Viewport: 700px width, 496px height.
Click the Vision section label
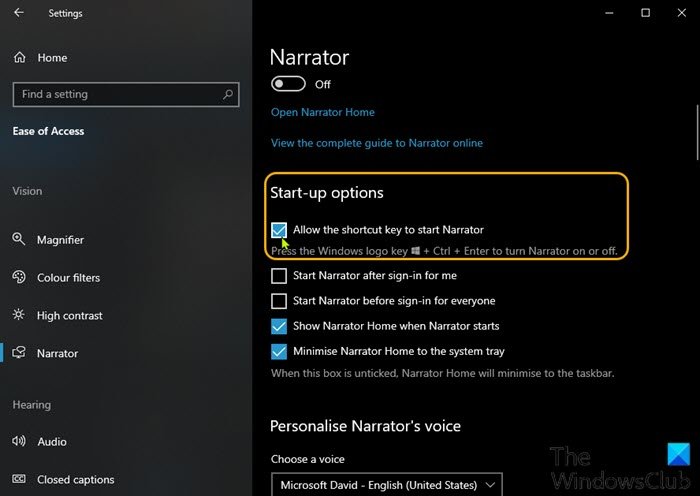tap(27, 191)
